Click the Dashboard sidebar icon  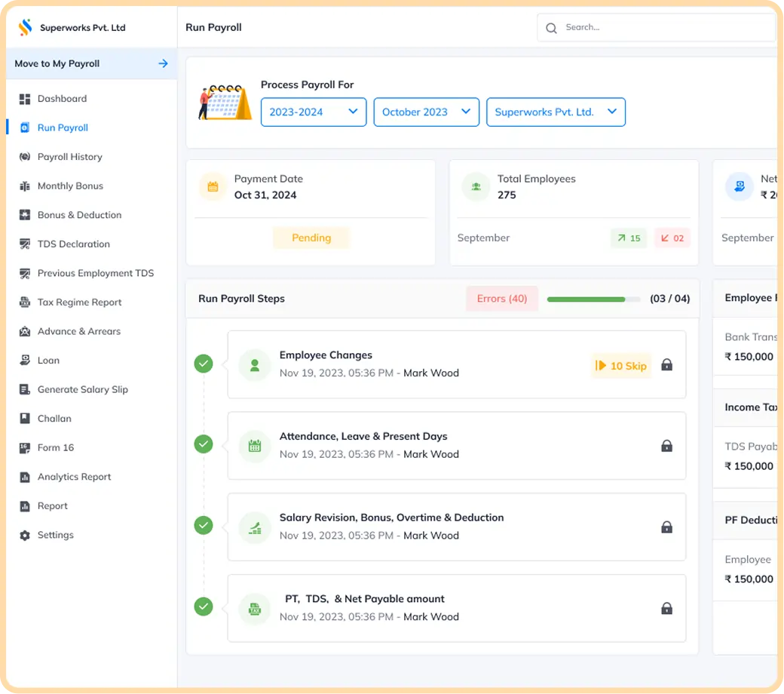(x=24, y=99)
